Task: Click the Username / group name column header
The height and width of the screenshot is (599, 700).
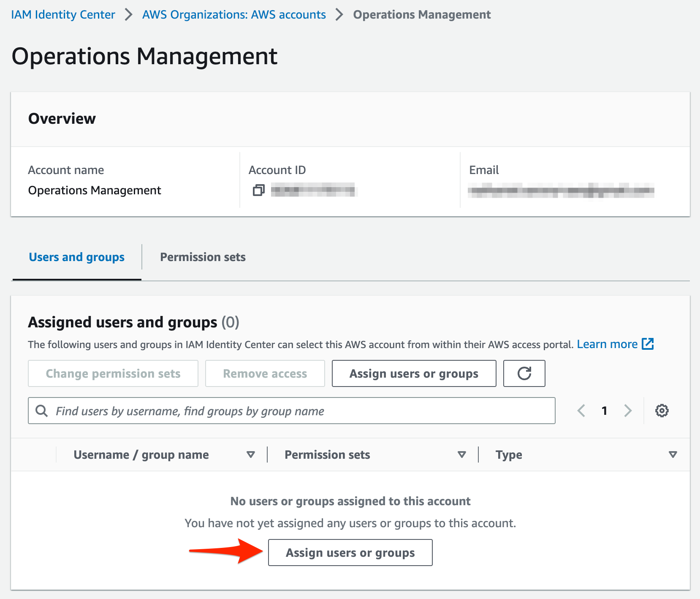Action: (141, 455)
